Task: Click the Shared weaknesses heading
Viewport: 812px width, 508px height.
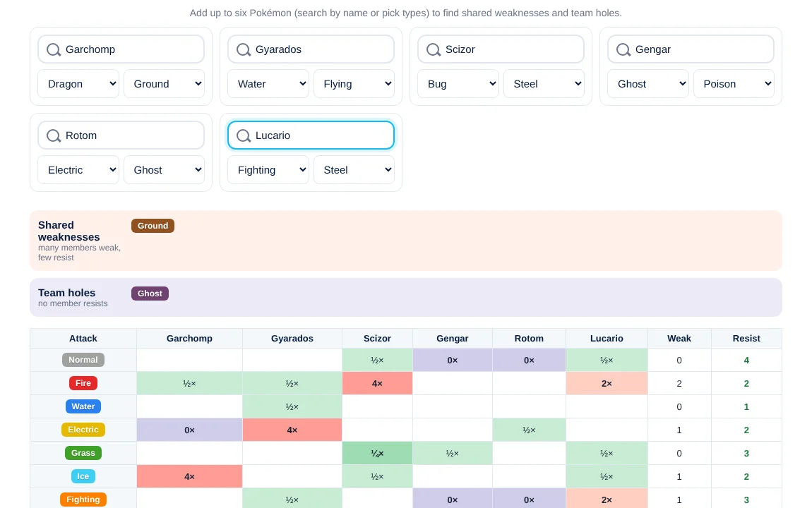Action: click(69, 231)
